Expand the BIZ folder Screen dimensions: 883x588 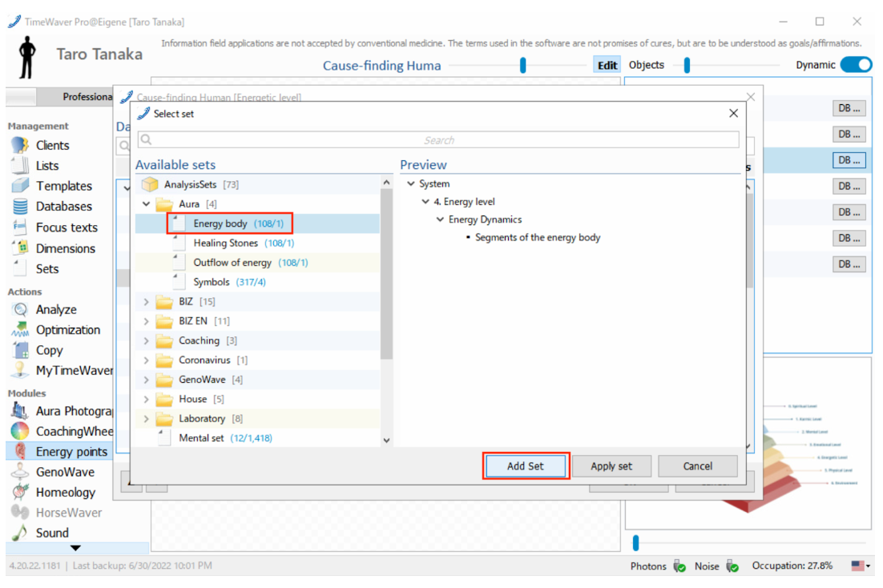point(147,301)
